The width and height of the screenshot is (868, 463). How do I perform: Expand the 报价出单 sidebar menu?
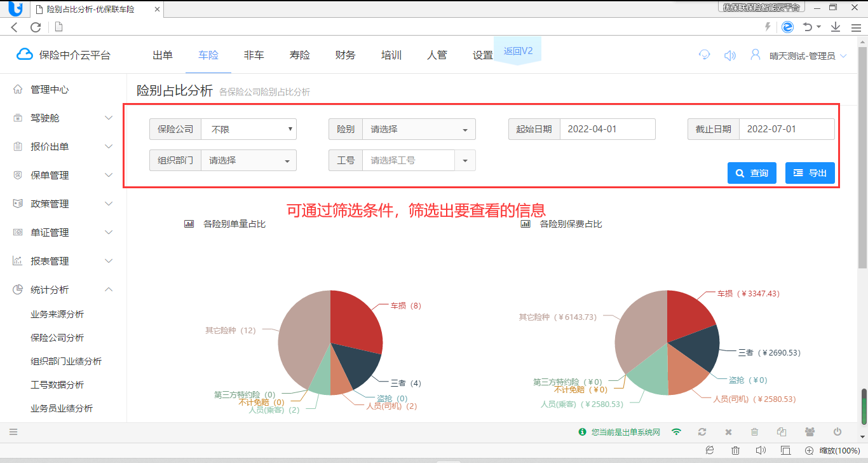tap(109, 146)
